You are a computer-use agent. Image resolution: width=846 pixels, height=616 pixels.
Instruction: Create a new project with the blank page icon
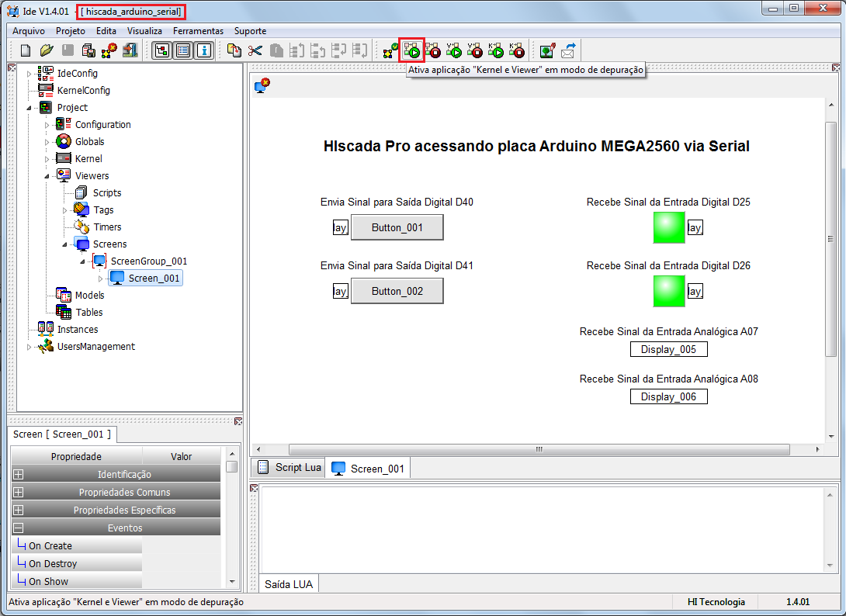click(x=25, y=50)
